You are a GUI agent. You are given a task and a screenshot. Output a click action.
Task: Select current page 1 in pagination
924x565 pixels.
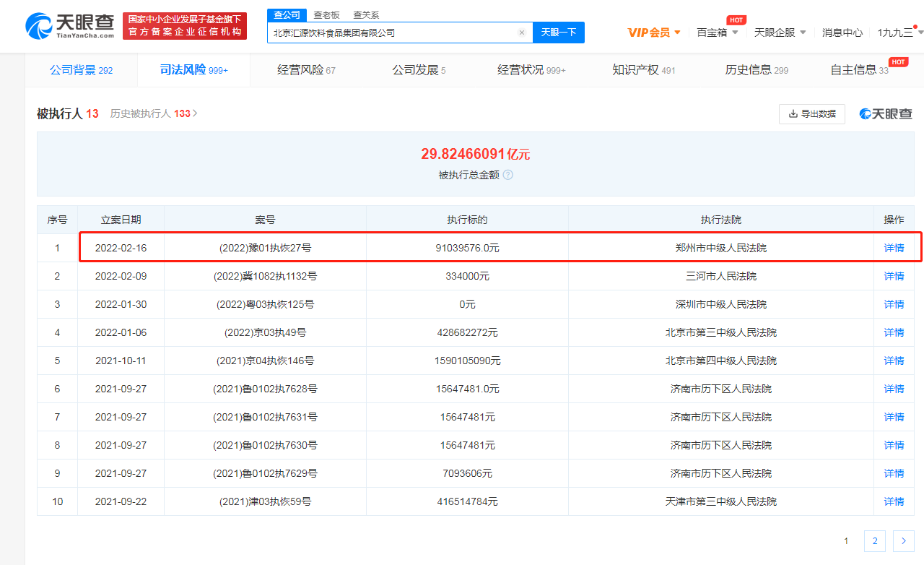(846, 540)
